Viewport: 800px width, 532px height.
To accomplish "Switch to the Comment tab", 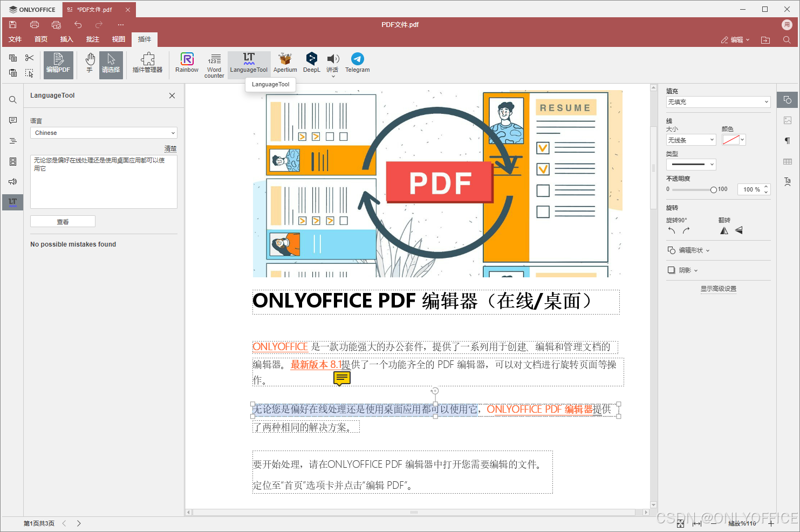I will tap(93, 39).
